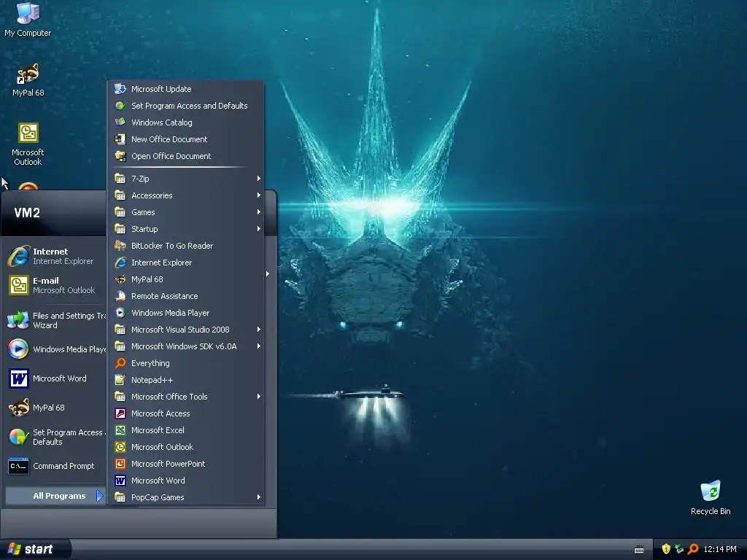Click the Games folder icon
This screenshot has width=747, height=560.
pyautogui.click(x=120, y=212)
